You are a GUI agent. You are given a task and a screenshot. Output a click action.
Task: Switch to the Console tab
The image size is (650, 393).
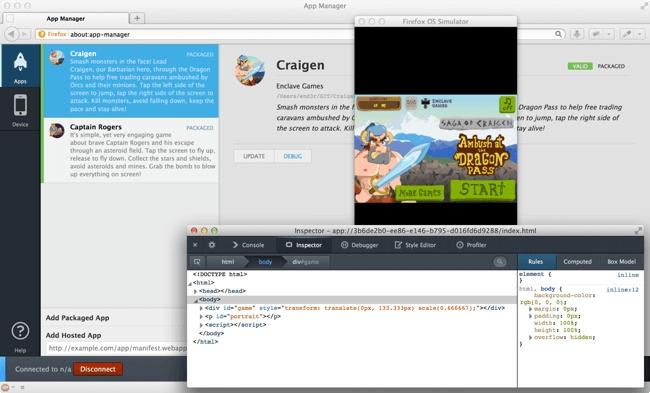tap(248, 245)
